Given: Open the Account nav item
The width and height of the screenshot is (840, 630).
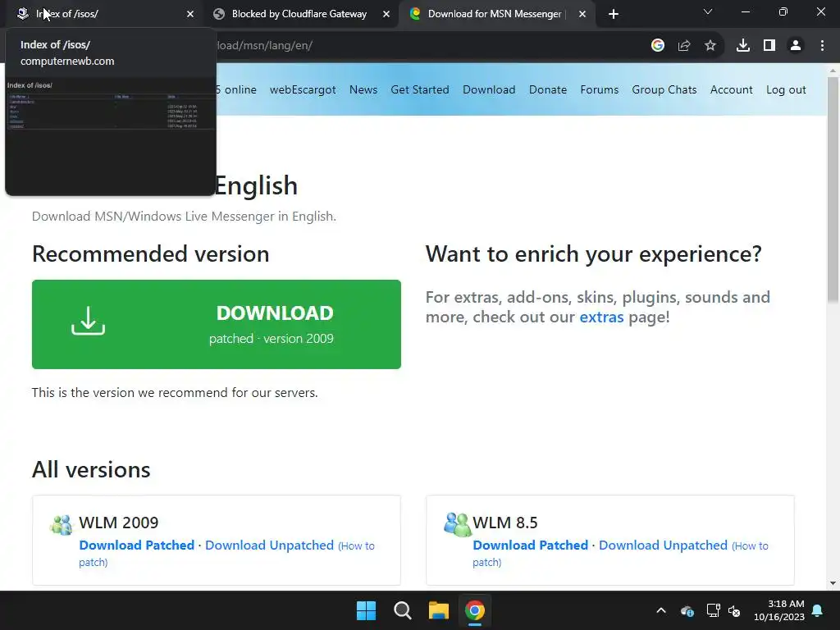Looking at the screenshot, I should click(731, 90).
